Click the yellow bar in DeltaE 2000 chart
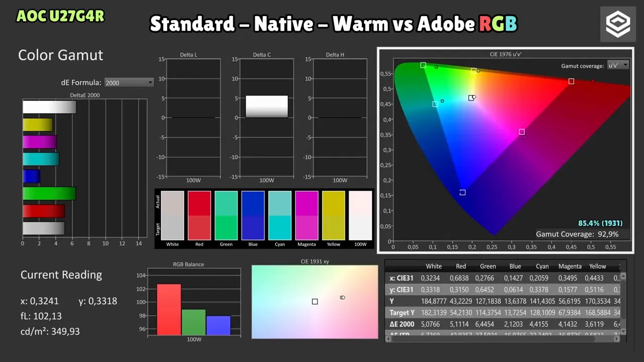Viewport: 644px width, 362px height. (x=38, y=125)
